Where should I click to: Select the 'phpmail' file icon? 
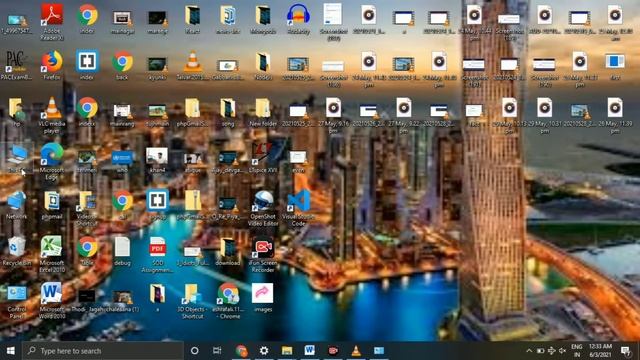coord(52,205)
